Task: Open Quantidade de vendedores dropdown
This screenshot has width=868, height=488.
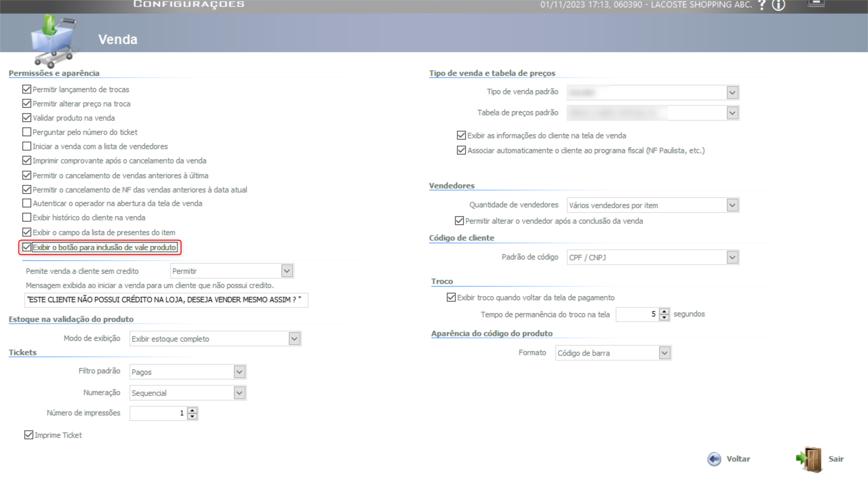Action: tap(732, 205)
